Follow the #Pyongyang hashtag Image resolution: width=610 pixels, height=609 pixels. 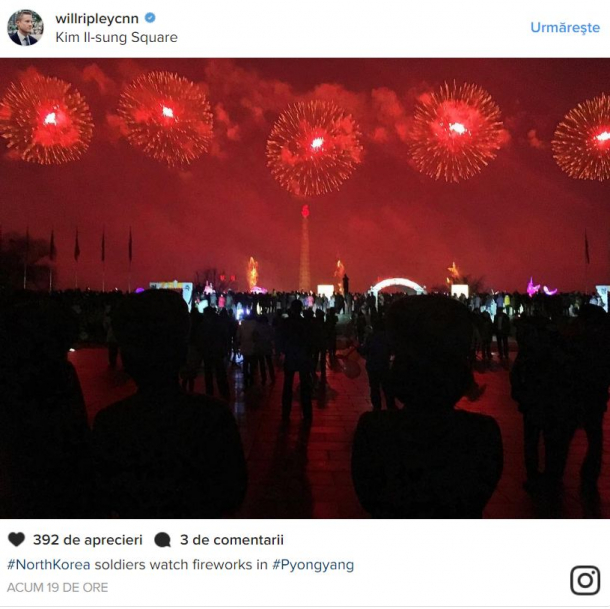(313, 564)
